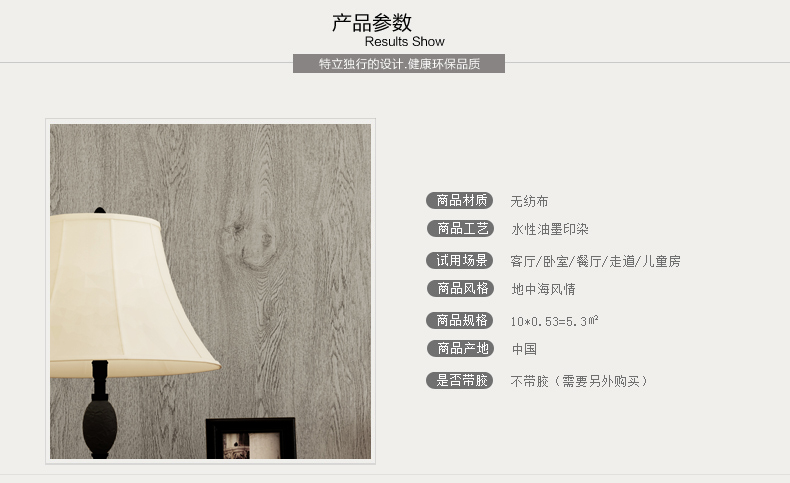Click the 中国 origin text
The width and height of the screenshot is (790, 483).
pos(524,349)
